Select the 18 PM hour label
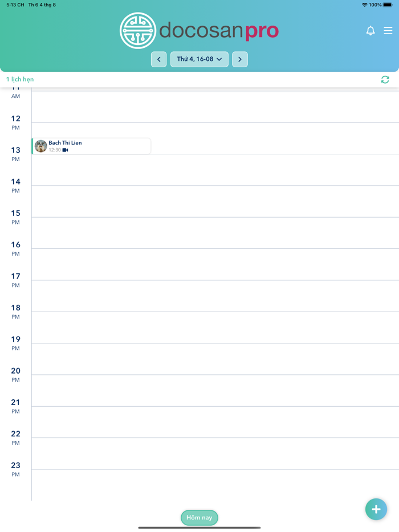The image size is (399, 532). pos(15,312)
